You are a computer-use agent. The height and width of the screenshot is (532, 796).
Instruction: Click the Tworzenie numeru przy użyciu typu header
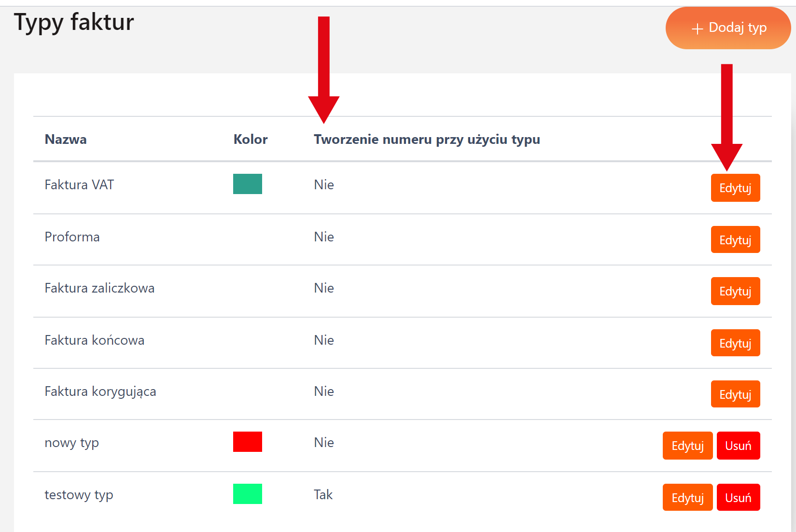click(427, 140)
